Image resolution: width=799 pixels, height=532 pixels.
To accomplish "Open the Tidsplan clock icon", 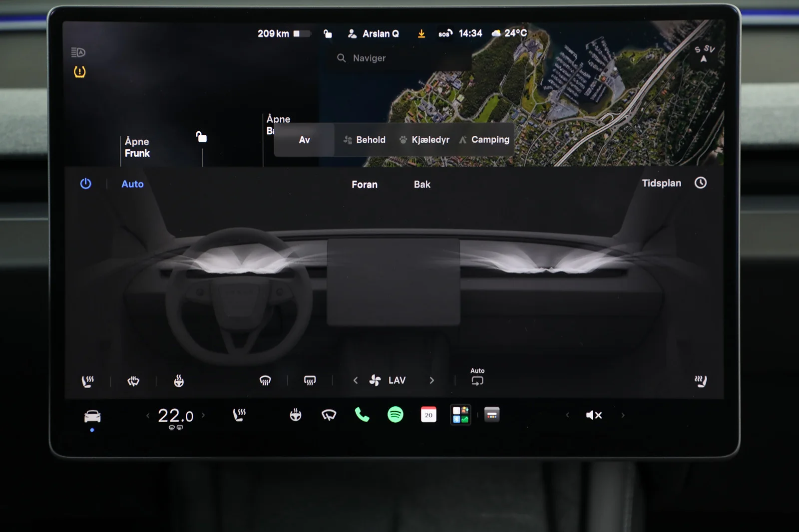I will pos(701,183).
